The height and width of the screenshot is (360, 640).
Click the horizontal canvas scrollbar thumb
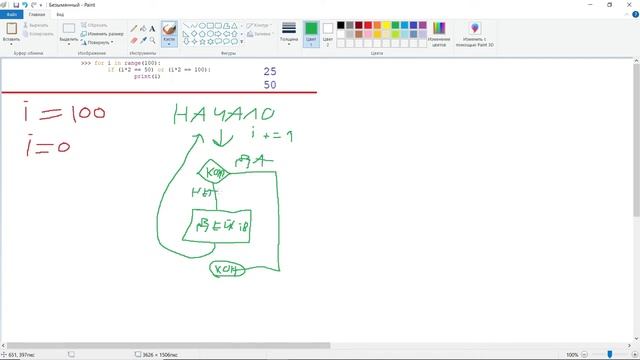click(x=169, y=346)
